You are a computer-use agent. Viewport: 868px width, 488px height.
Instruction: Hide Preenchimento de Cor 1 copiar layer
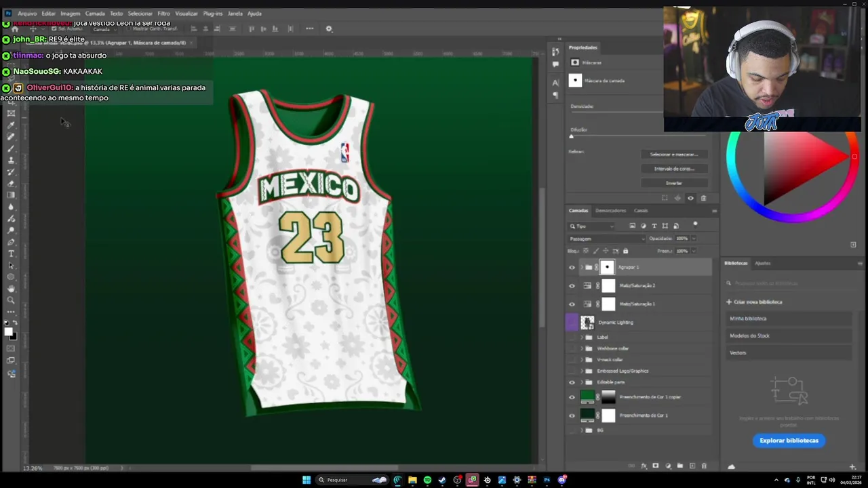[x=572, y=397]
